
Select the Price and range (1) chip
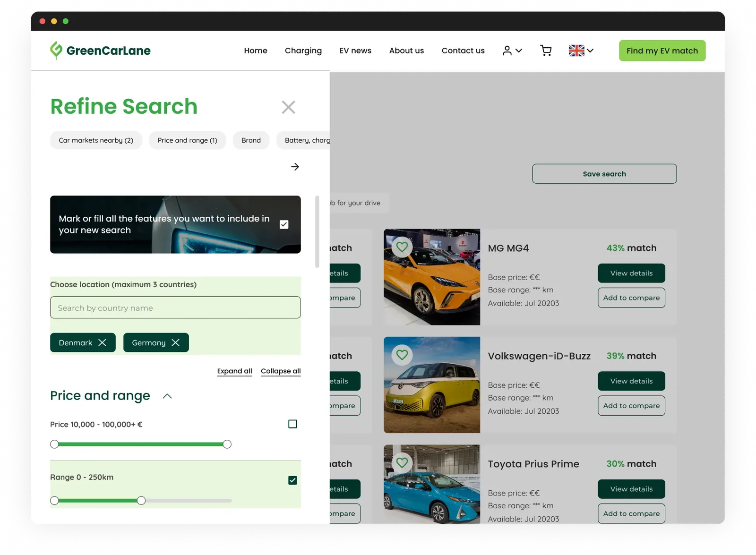pos(187,140)
